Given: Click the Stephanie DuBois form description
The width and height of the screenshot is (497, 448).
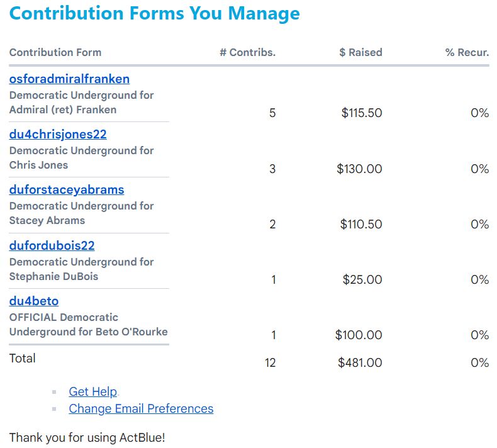Looking at the screenshot, I should 82,269.
